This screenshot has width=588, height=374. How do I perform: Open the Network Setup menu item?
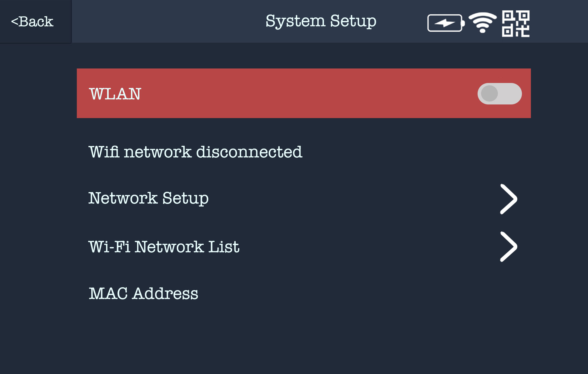click(148, 198)
